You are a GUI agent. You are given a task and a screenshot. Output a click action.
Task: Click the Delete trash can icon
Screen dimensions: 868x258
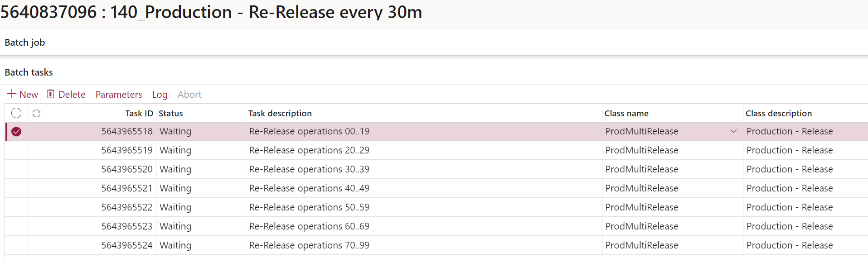51,94
